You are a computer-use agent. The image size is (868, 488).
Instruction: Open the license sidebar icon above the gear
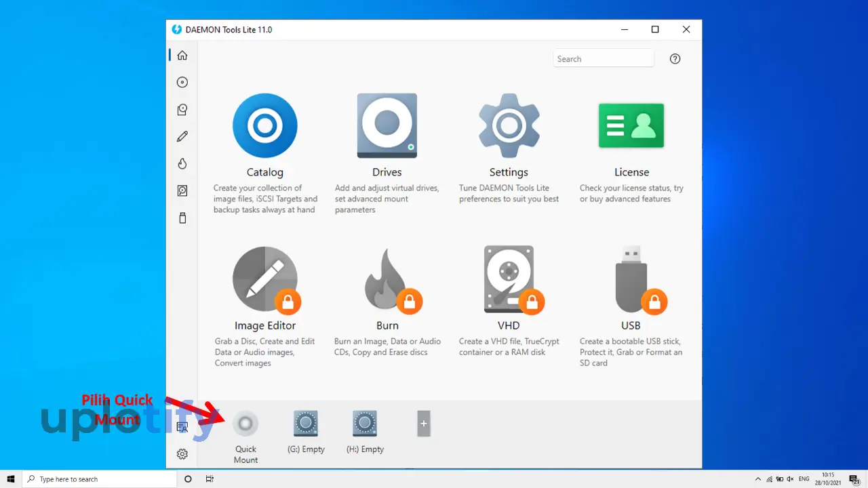(182, 427)
